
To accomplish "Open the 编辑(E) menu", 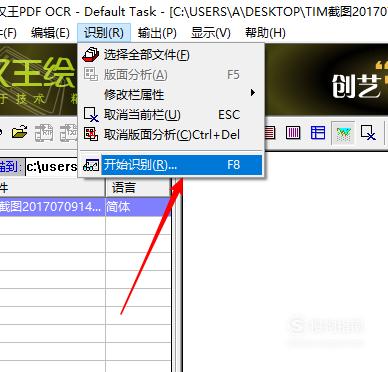I will click(x=50, y=33).
